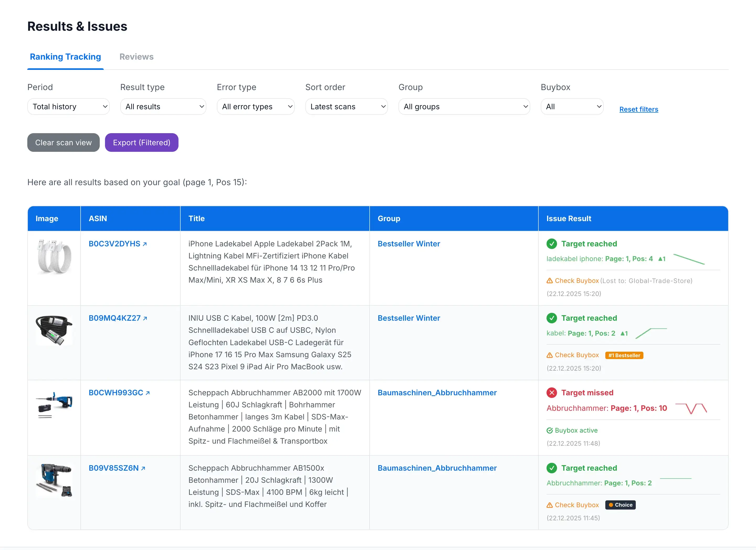Image resolution: width=756 pixels, height=550 pixels.
Task: Open the Period dropdown showing Total history
Action: click(x=68, y=106)
